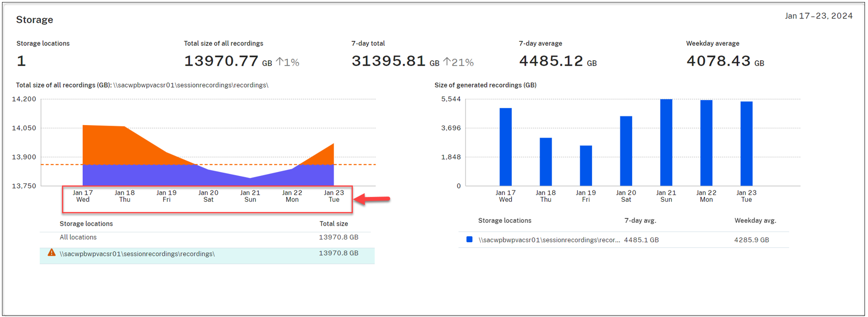Click the up arrow beside 1% change
This screenshot has width=868, height=317.
coord(280,62)
